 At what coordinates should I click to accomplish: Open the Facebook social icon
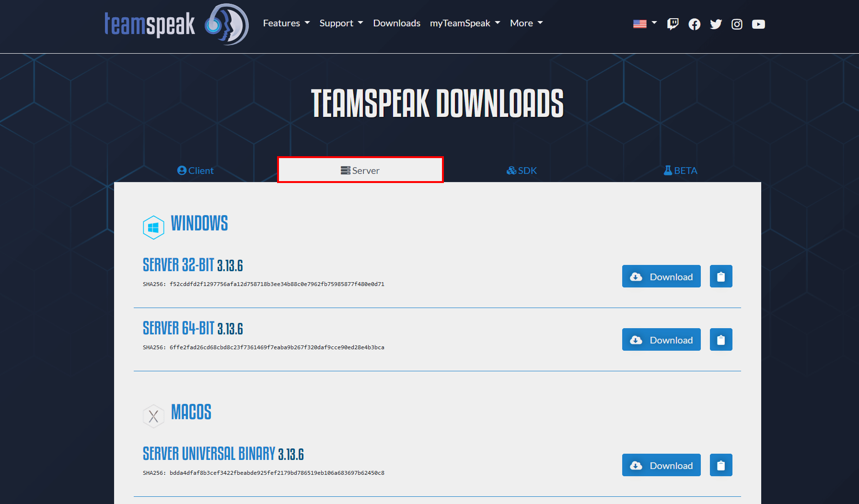point(694,24)
